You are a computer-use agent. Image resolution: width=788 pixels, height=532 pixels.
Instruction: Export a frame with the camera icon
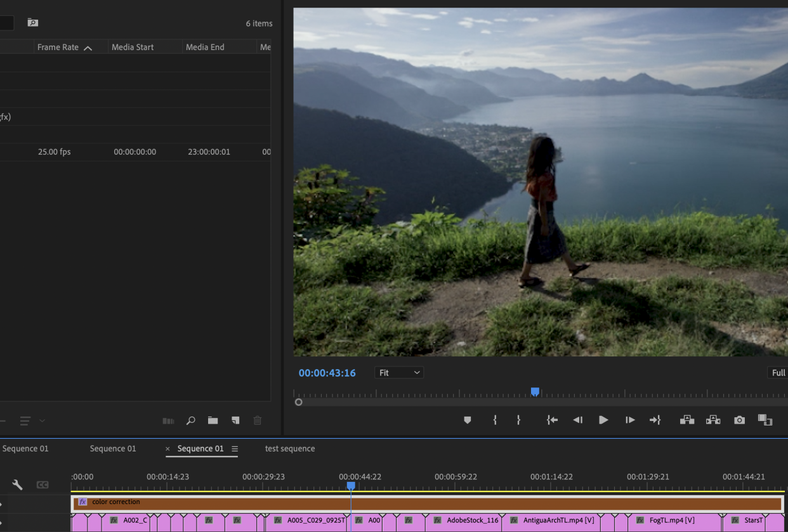pyautogui.click(x=739, y=420)
